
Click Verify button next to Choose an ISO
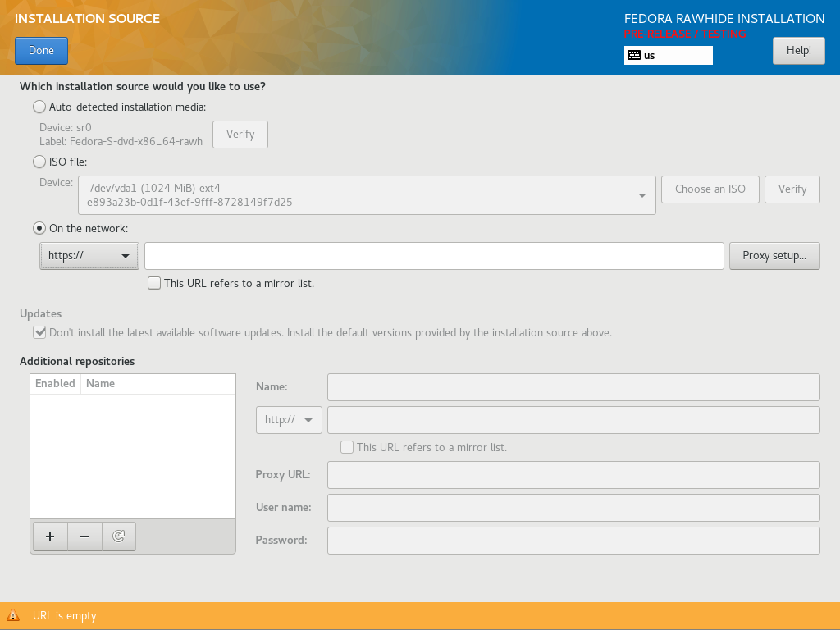[x=792, y=189]
